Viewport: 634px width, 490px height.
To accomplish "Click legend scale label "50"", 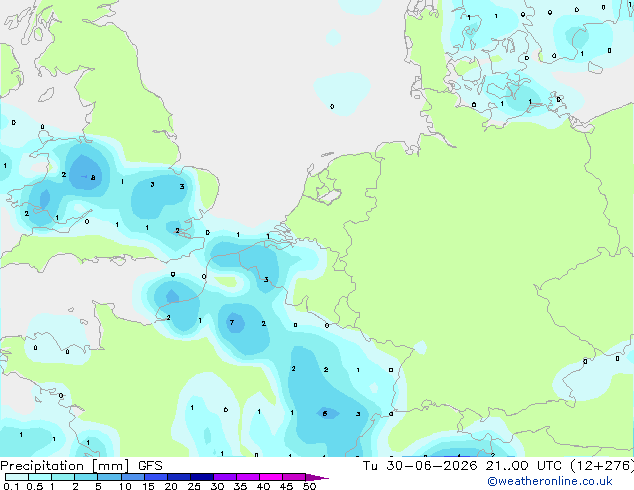I will [310, 486].
